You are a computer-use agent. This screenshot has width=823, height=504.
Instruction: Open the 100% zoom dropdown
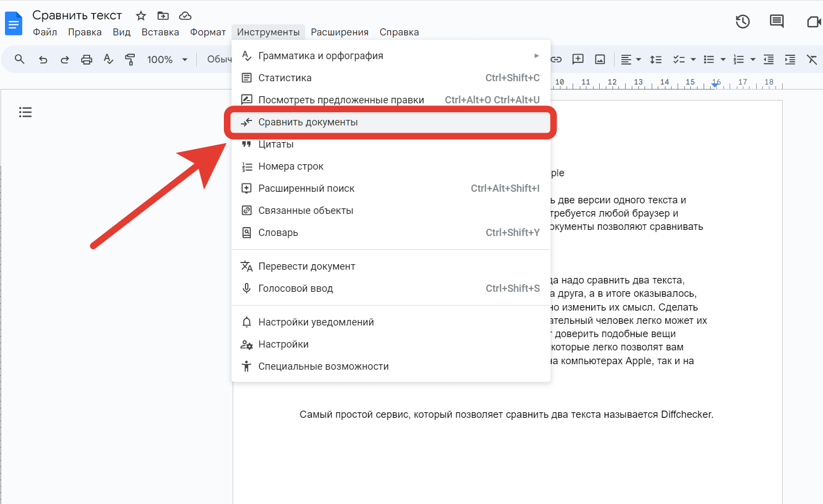(167, 60)
